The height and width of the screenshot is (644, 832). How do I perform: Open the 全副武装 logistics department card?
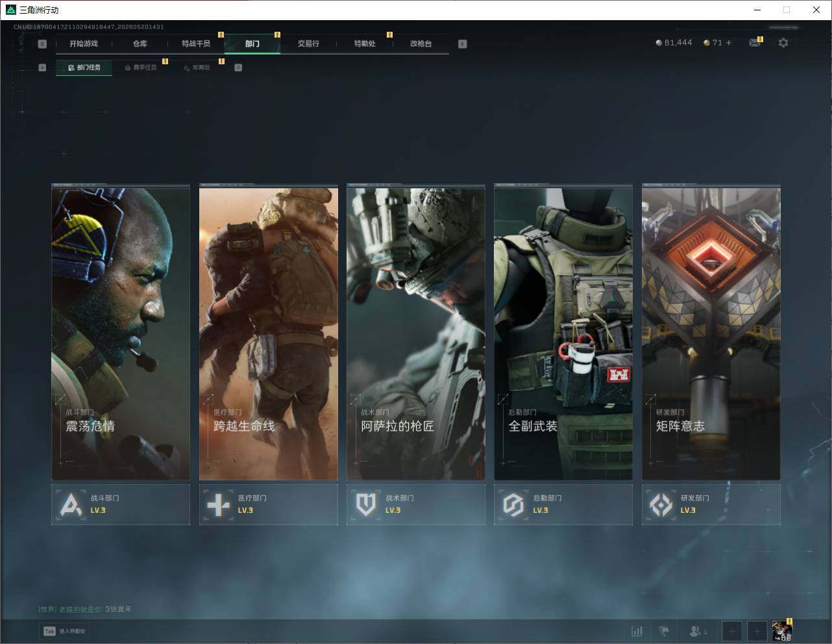[x=563, y=334]
